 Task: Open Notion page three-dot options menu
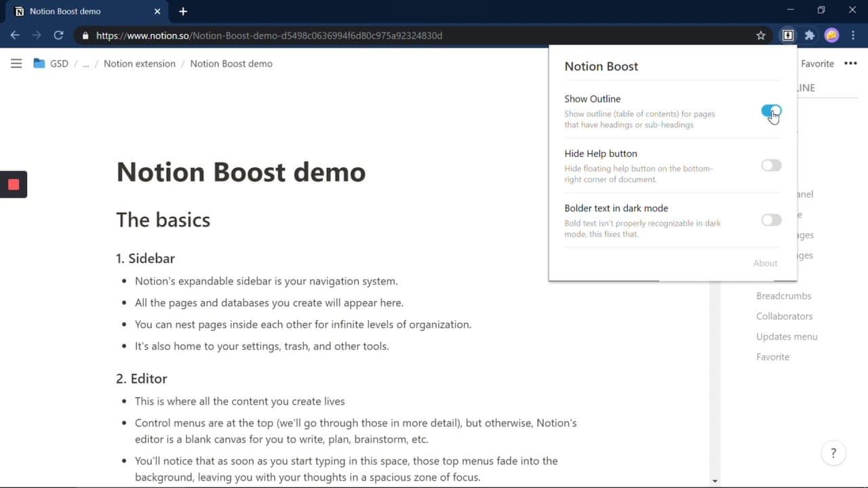tap(850, 64)
